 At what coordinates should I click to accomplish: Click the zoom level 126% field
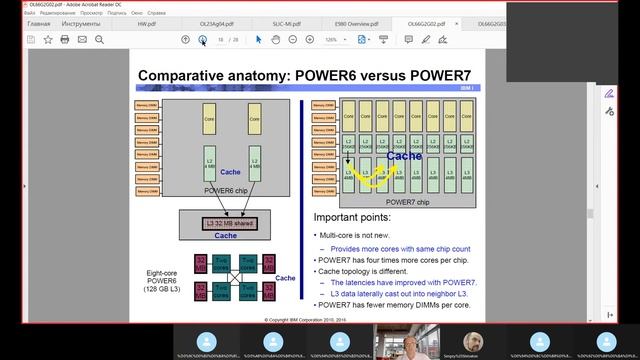pos(331,40)
